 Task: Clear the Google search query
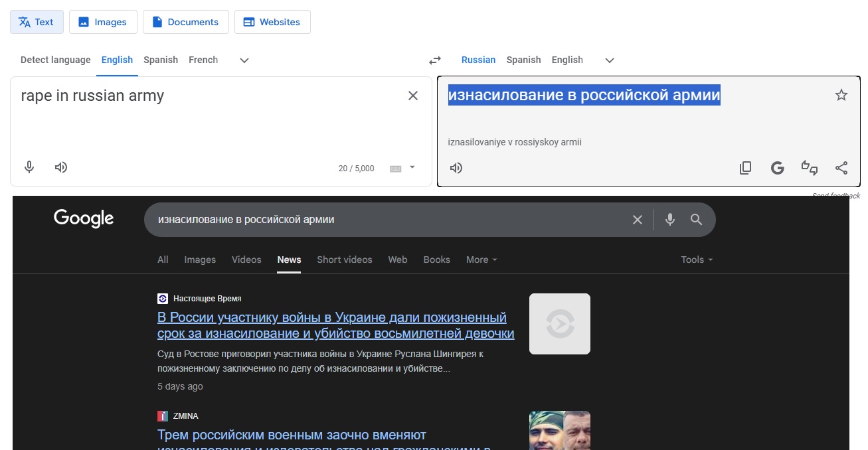[x=638, y=220]
